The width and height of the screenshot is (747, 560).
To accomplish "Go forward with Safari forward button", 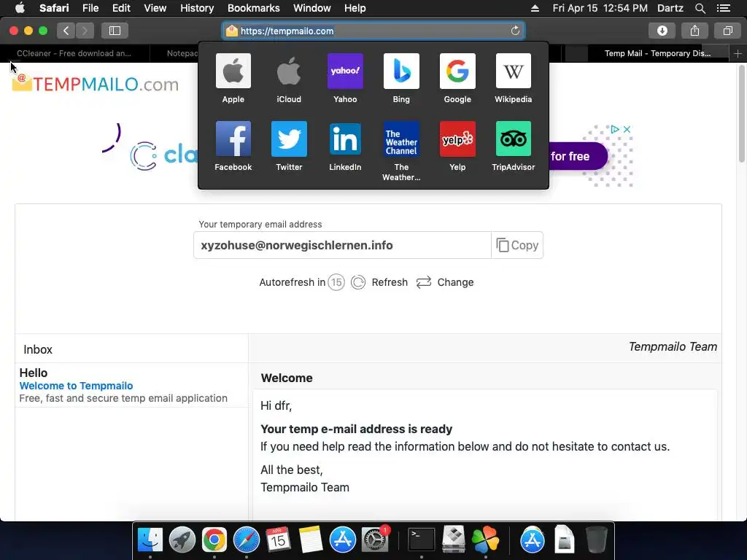I will pyautogui.click(x=85, y=31).
